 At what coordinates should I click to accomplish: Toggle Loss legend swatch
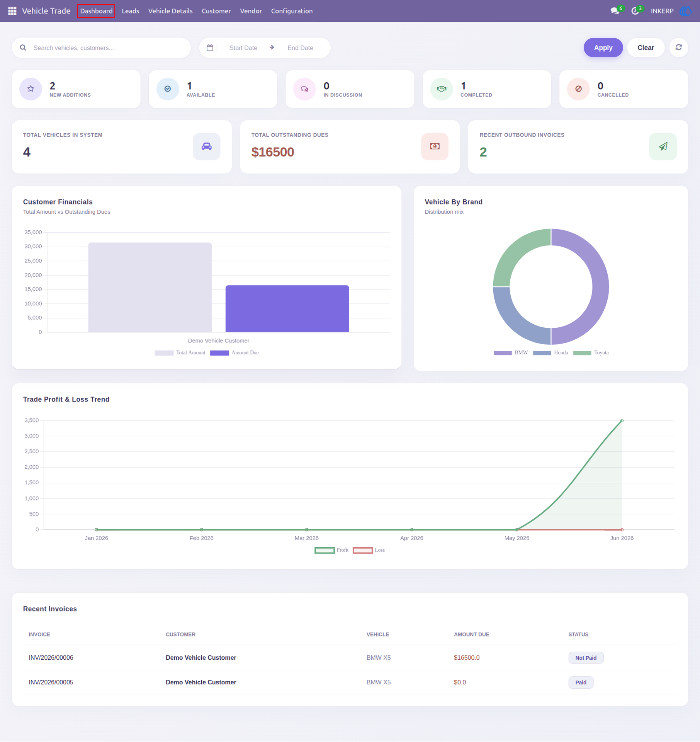(x=363, y=550)
